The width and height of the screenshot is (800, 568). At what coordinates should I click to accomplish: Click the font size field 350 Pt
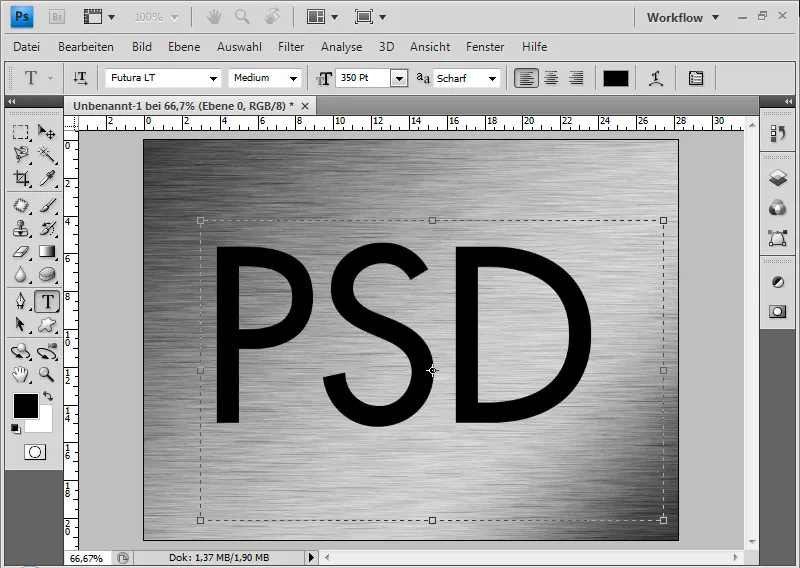(363, 78)
